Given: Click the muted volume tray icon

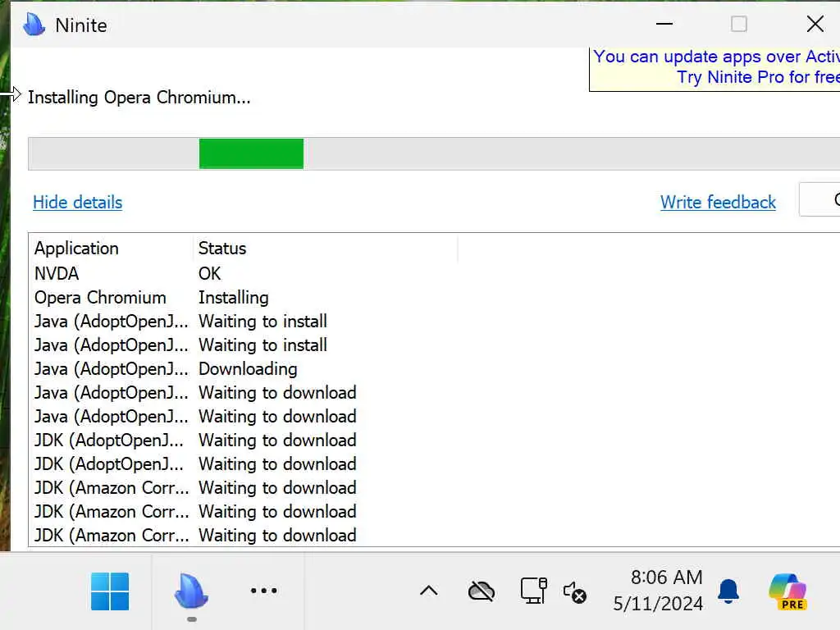Looking at the screenshot, I should coord(575,592).
